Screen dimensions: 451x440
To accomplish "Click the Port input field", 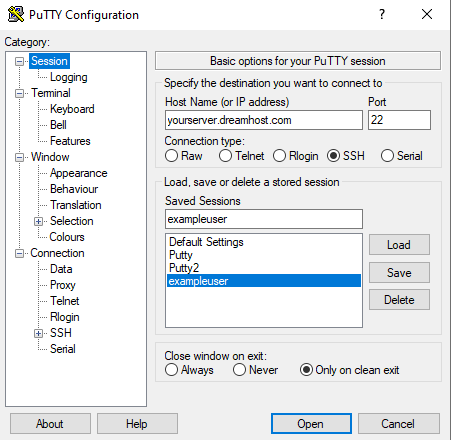I will tap(399, 120).
